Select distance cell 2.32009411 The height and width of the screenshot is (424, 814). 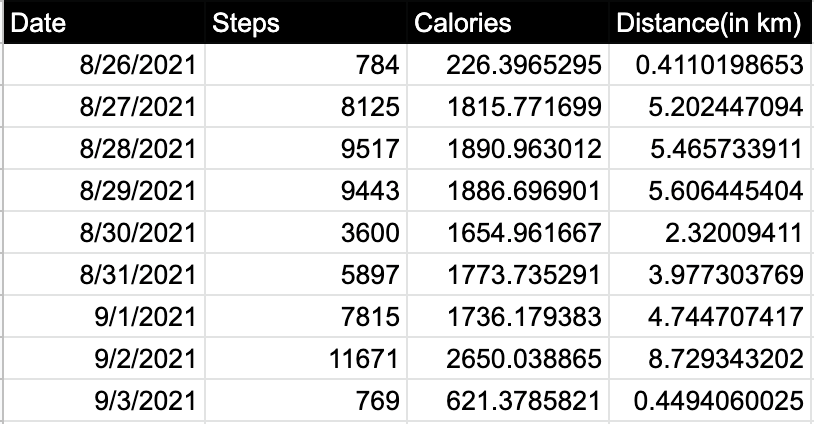tap(710, 233)
